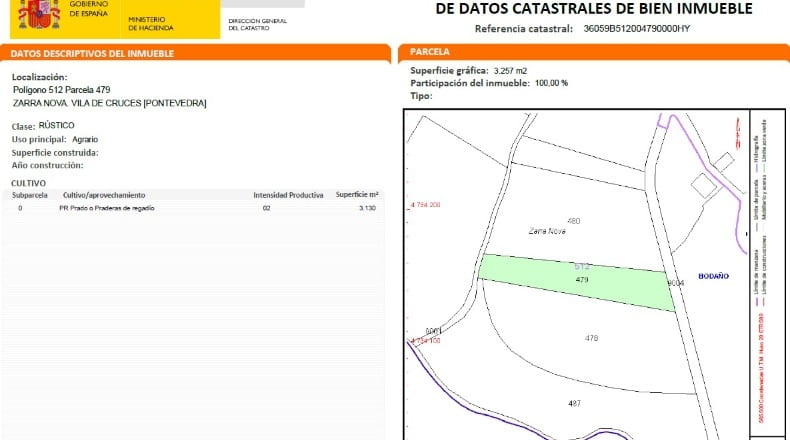The image size is (790, 440).
Task: Click the 'RÚSTICO' class value
Action: (x=56, y=125)
